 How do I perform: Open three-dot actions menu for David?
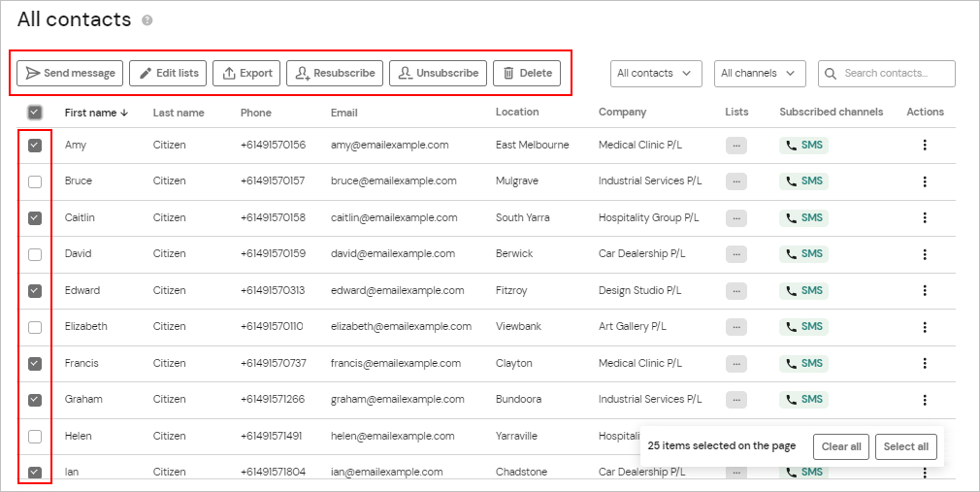[x=925, y=254]
